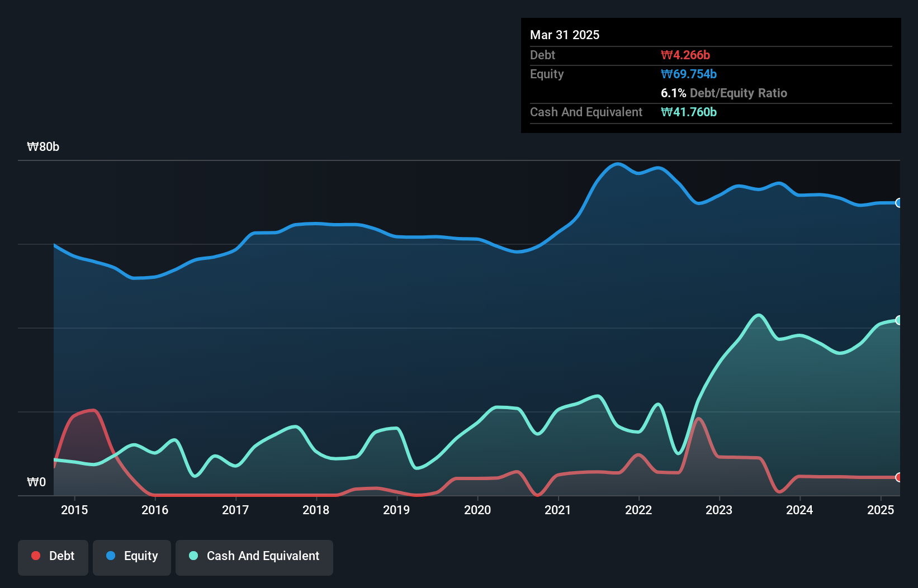The width and height of the screenshot is (918, 588).
Task: Toggle the Cash And Equivalent series display
Action: (x=254, y=557)
